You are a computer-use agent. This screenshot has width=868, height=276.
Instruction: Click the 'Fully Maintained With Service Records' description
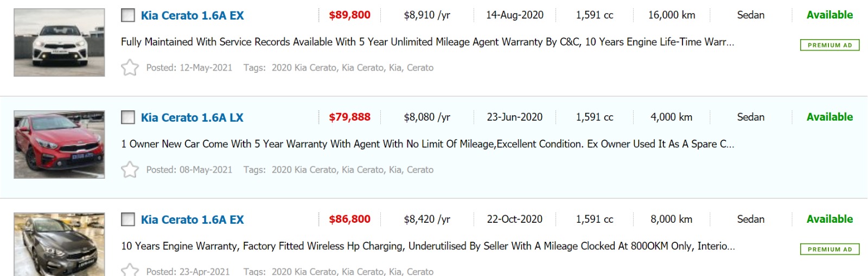pyautogui.click(x=427, y=42)
